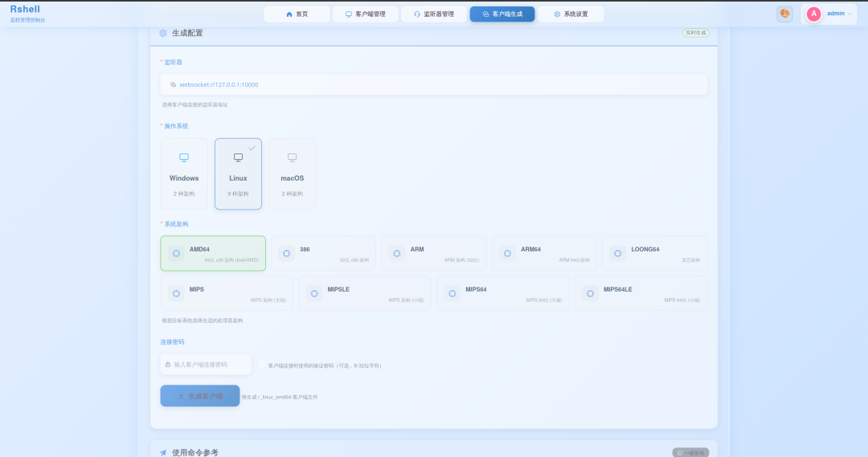Click the chip icon next to MIPS64LE
The image size is (868, 457).
(x=590, y=293)
